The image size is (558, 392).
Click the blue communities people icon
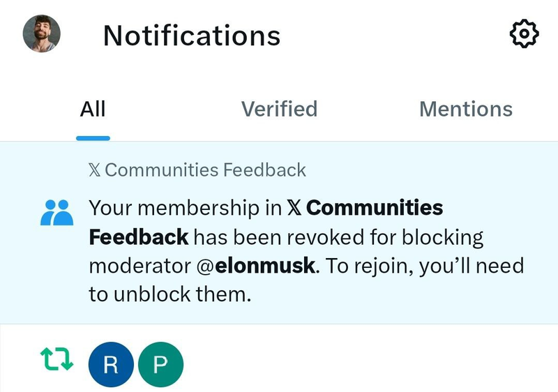pyautogui.click(x=56, y=212)
